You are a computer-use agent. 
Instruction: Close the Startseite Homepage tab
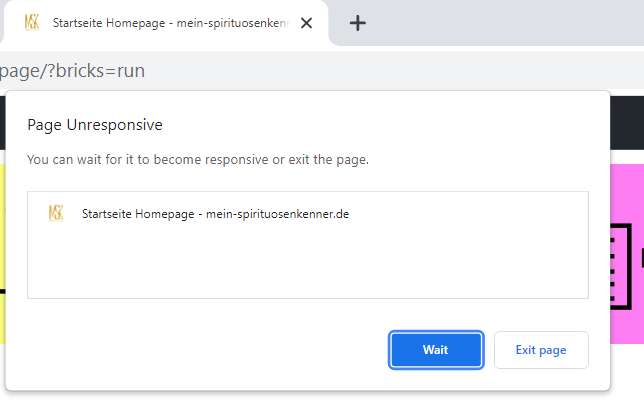pyautogui.click(x=306, y=23)
